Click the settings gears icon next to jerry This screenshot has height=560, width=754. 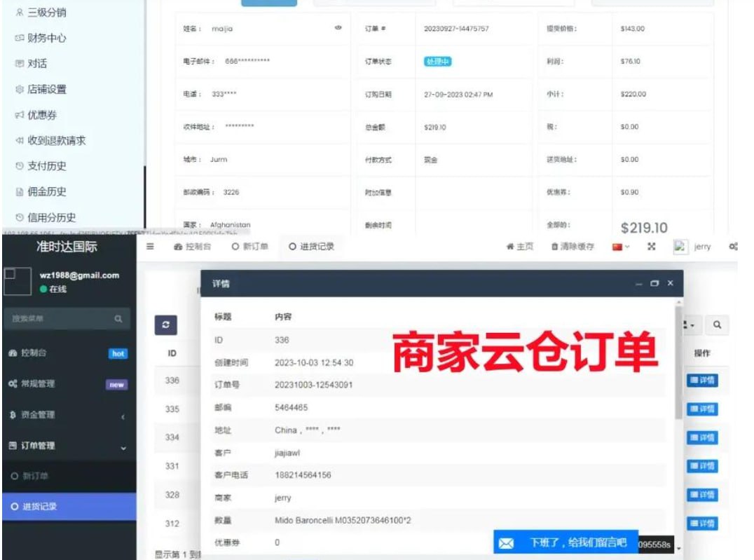tap(733, 247)
